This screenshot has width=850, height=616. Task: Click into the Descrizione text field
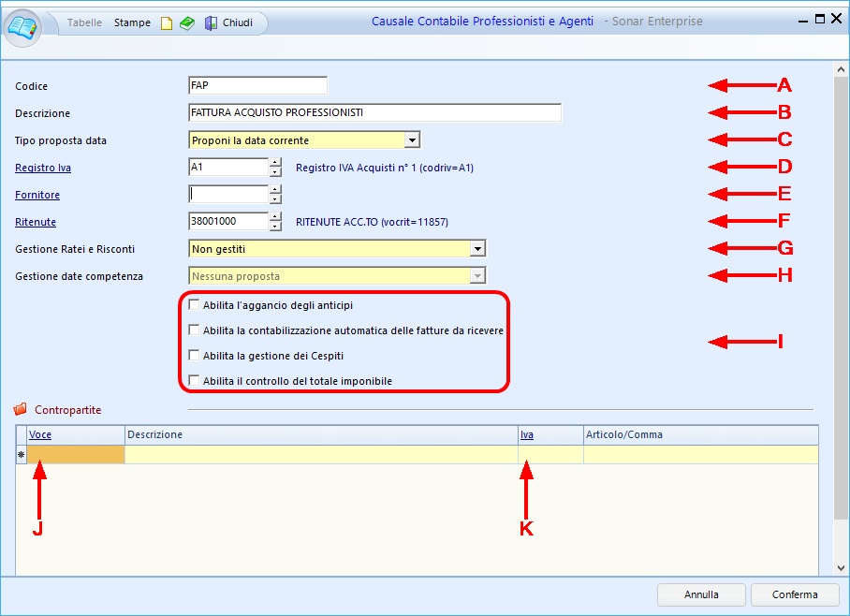coord(374,113)
